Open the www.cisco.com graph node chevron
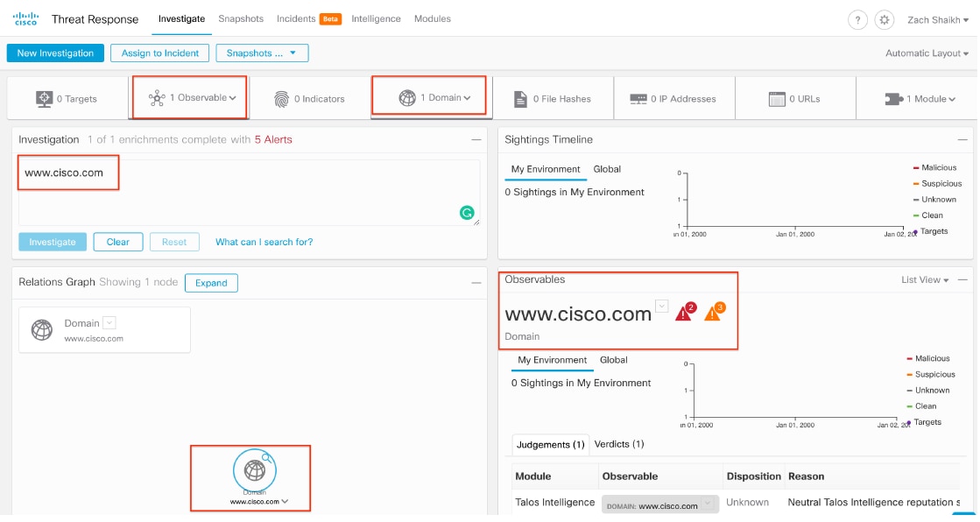The image size is (980, 522). tap(285, 501)
